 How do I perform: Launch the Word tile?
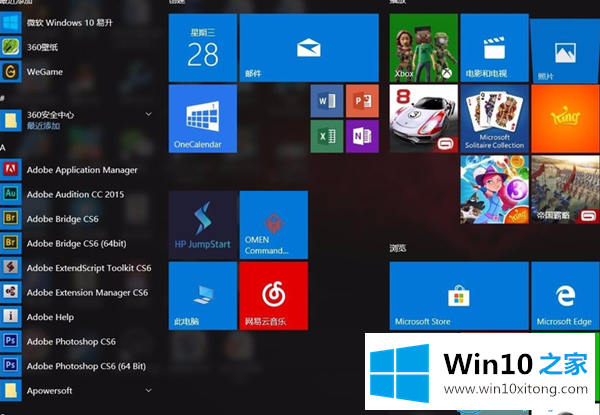point(327,101)
